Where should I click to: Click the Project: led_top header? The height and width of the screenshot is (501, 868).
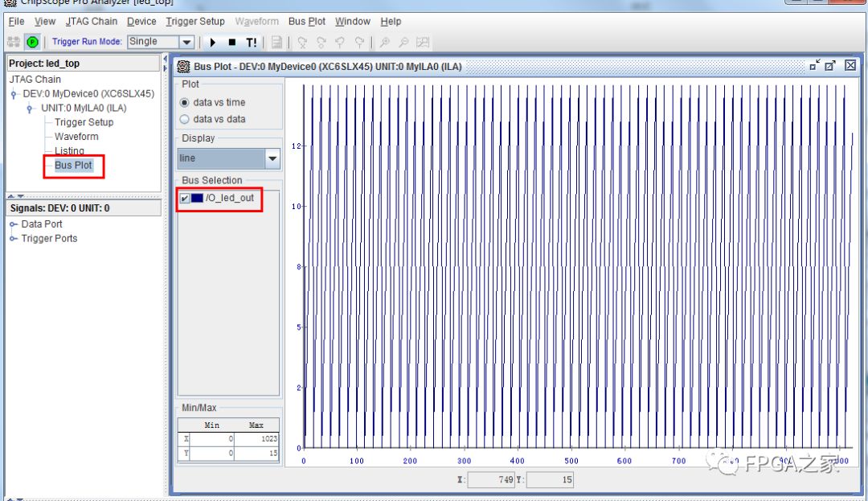coord(83,64)
